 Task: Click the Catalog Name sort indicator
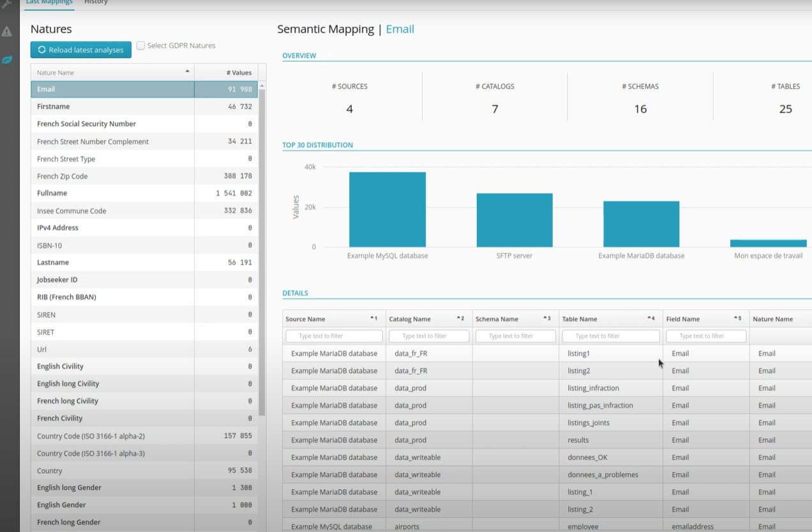coord(460,318)
